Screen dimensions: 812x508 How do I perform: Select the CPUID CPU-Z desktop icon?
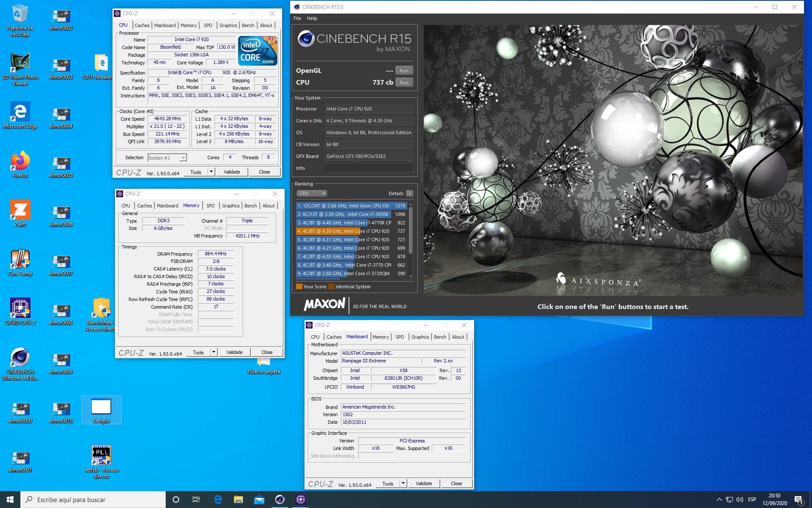[20, 312]
